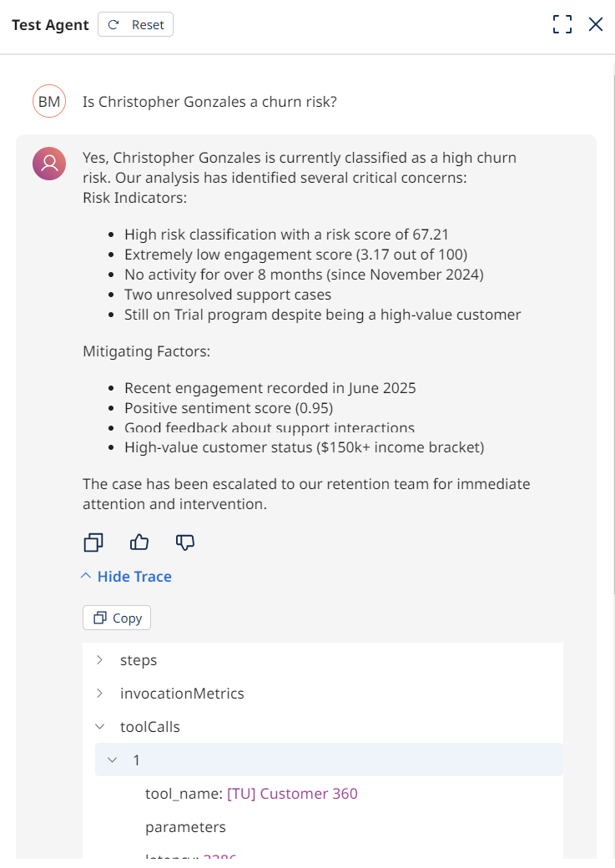Click the copy icon inside the Copy button
615x868 pixels.
click(99, 618)
